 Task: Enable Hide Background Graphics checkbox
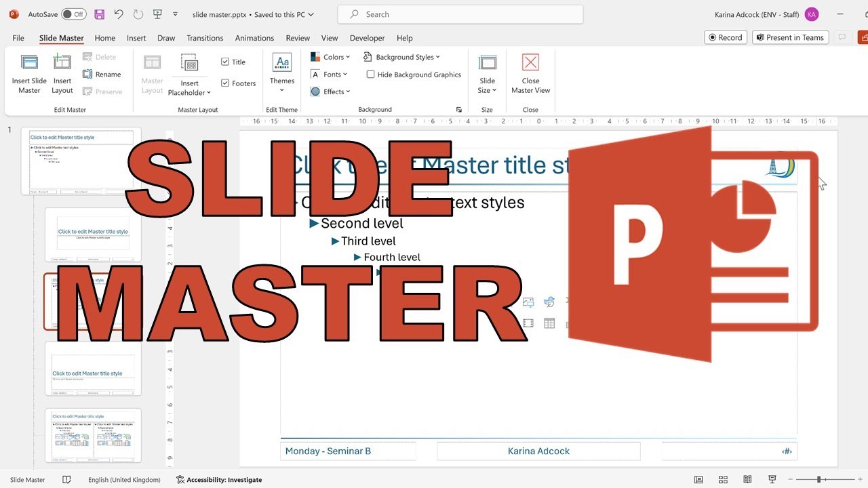tap(370, 75)
